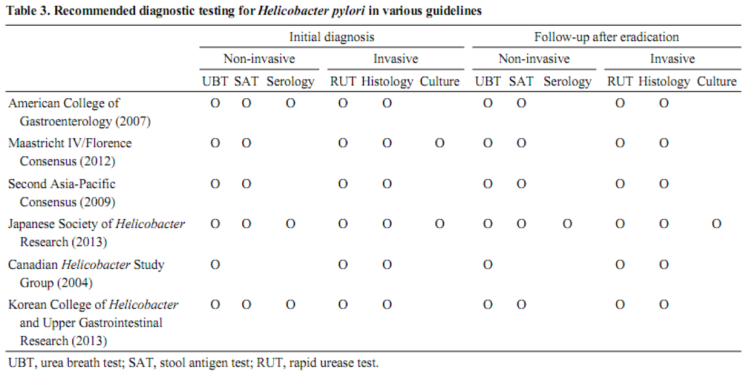This screenshot has height=372, width=743.
Task: Click Japanese Society follow-up Serology mark
Action: tap(567, 224)
